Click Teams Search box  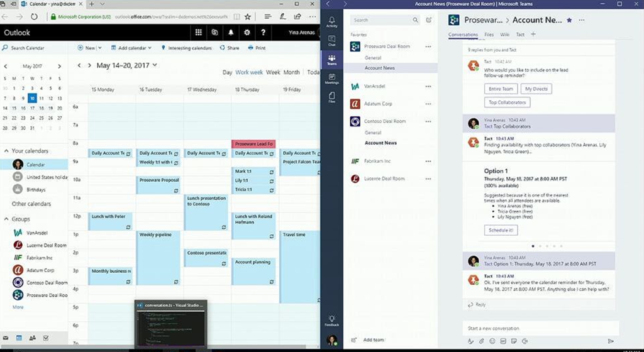tap(384, 19)
